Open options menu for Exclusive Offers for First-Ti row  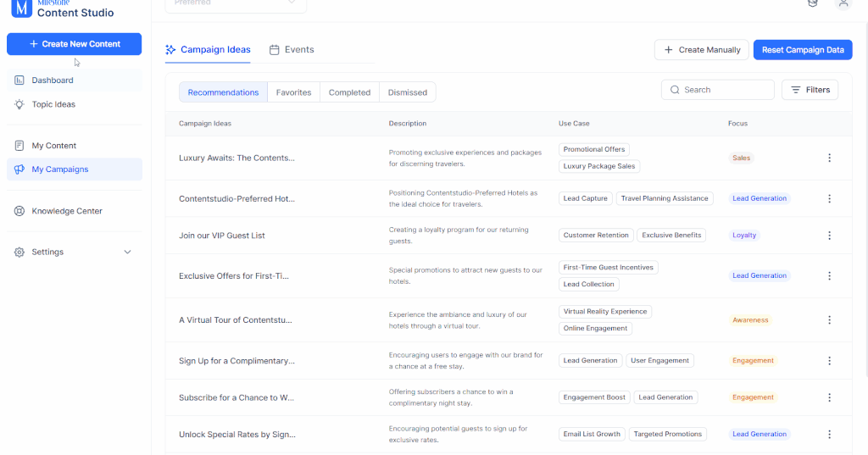click(x=829, y=275)
